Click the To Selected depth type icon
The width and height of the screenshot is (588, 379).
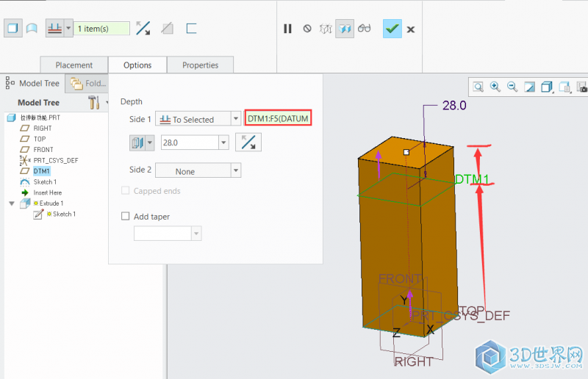[x=54, y=29]
